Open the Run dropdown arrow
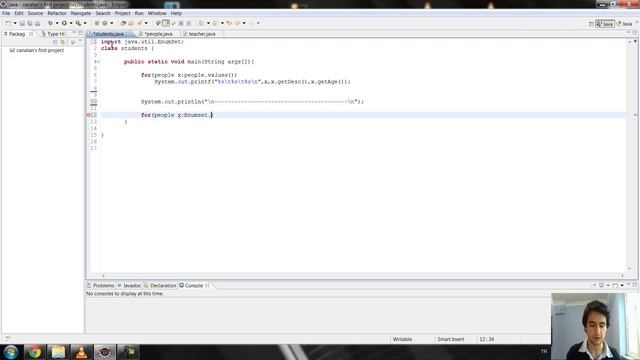640x360 pixels. click(x=71, y=23)
